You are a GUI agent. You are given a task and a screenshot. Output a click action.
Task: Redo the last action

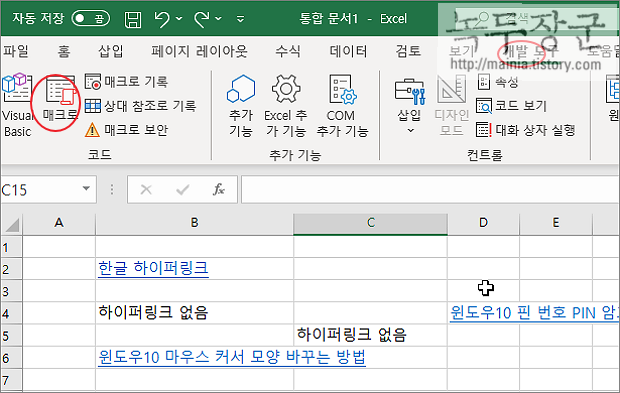202,19
